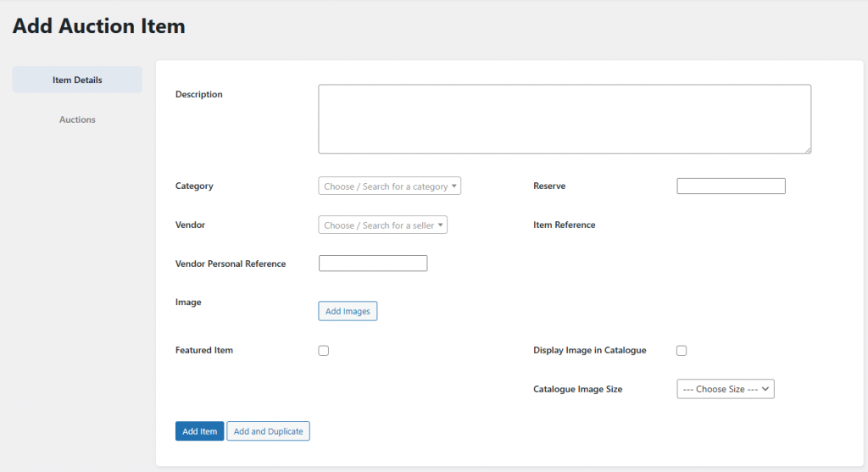
Task: Click the Description field label
Action: click(x=199, y=94)
